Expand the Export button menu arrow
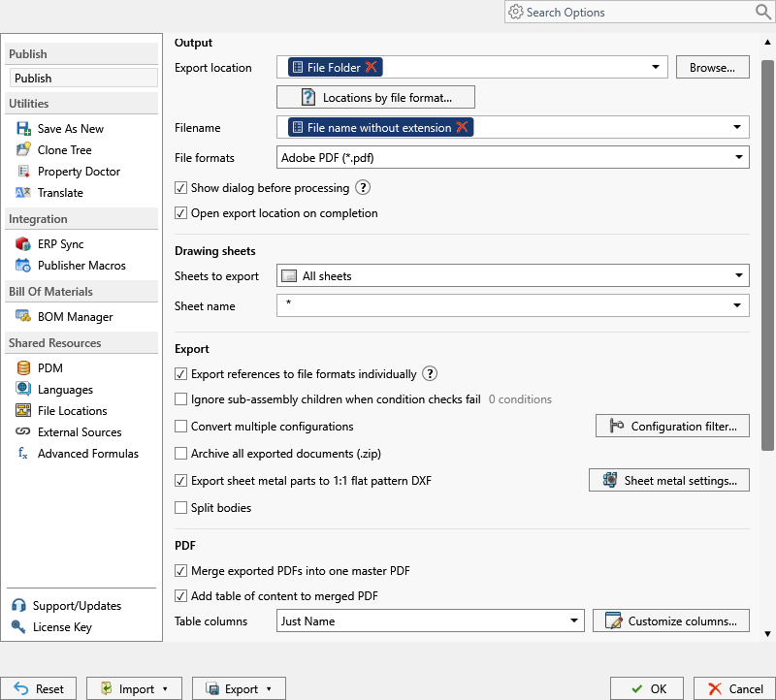The image size is (776, 700). pyautogui.click(x=270, y=688)
